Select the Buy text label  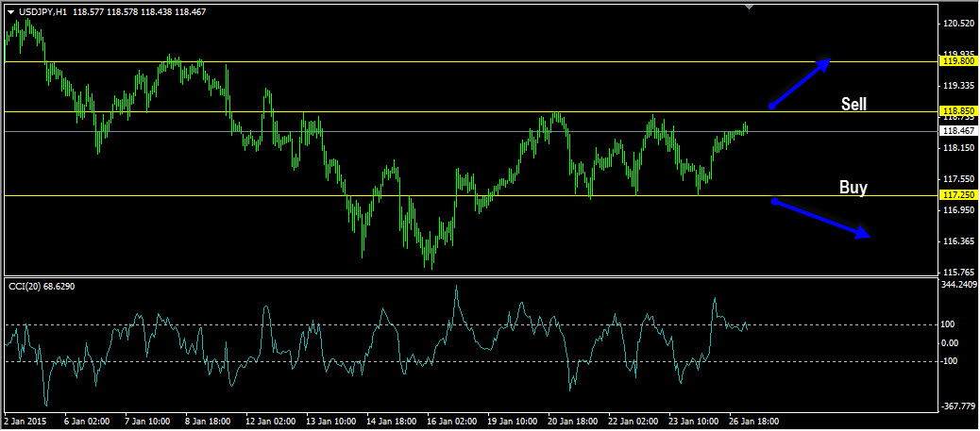853,188
